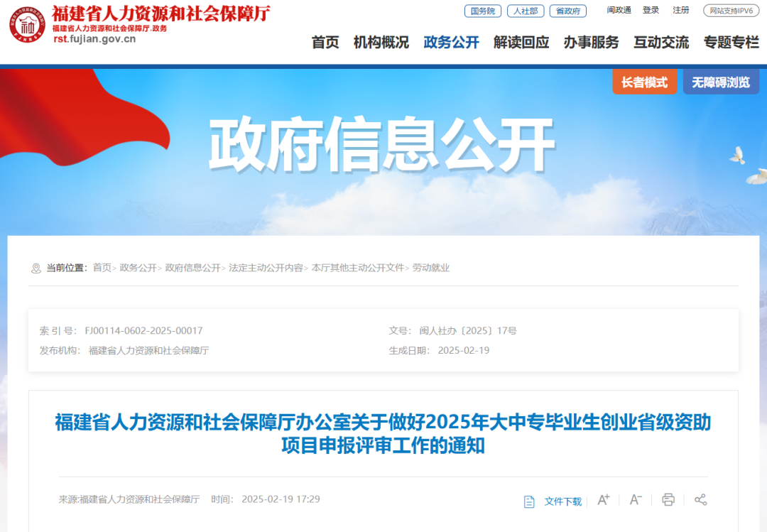Click the 登录 login link
Screen dimensions: 767x532
pyautogui.click(x=651, y=10)
